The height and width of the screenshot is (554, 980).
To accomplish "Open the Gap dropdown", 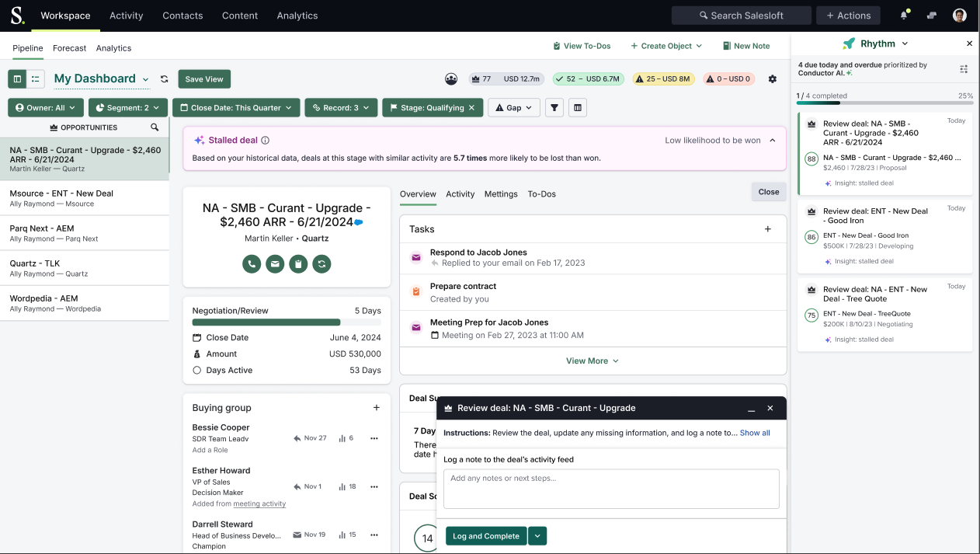I will [x=514, y=108].
